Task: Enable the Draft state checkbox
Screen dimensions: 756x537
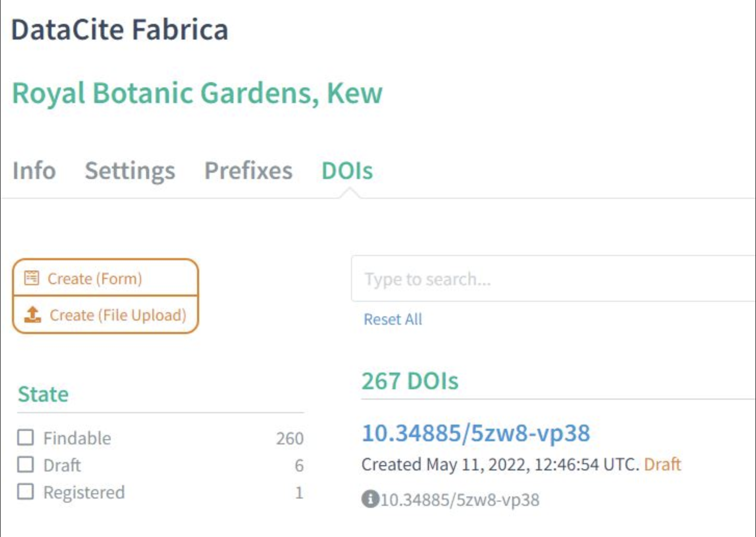Action: click(24, 465)
